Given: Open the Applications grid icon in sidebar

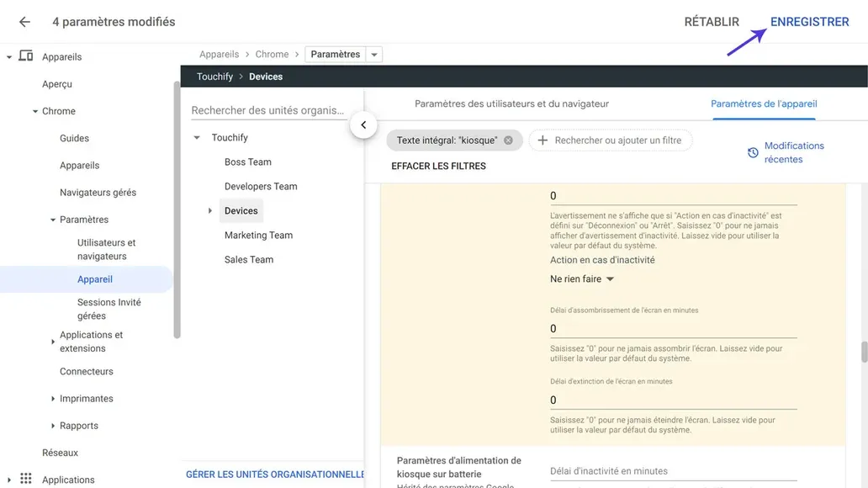Looking at the screenshot, I should pyautogui.click(x=25, y=479).
